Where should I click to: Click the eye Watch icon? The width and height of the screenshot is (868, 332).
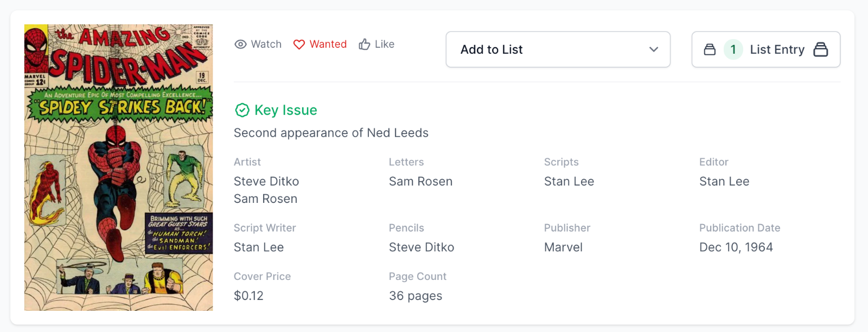(x=240, y=44)
